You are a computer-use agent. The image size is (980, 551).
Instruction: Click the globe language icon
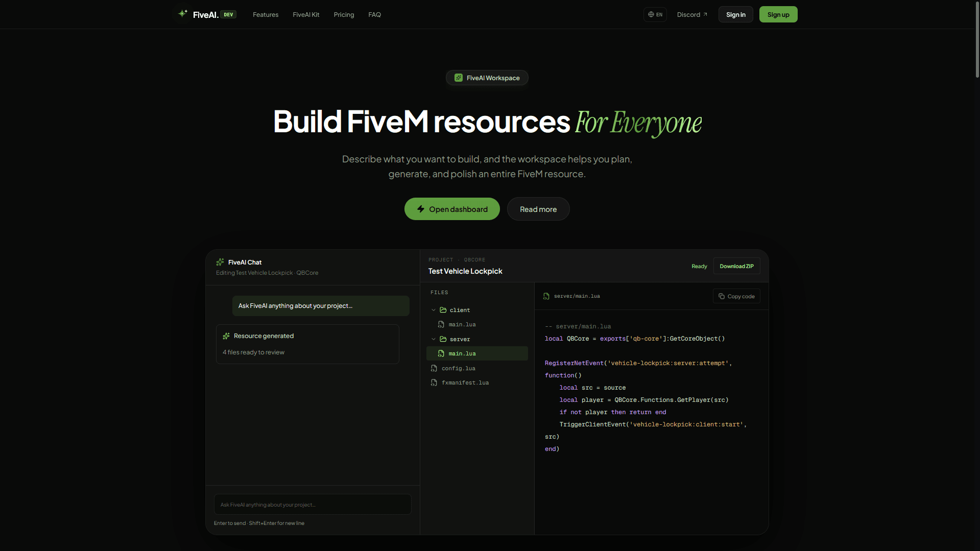(651, 14)
